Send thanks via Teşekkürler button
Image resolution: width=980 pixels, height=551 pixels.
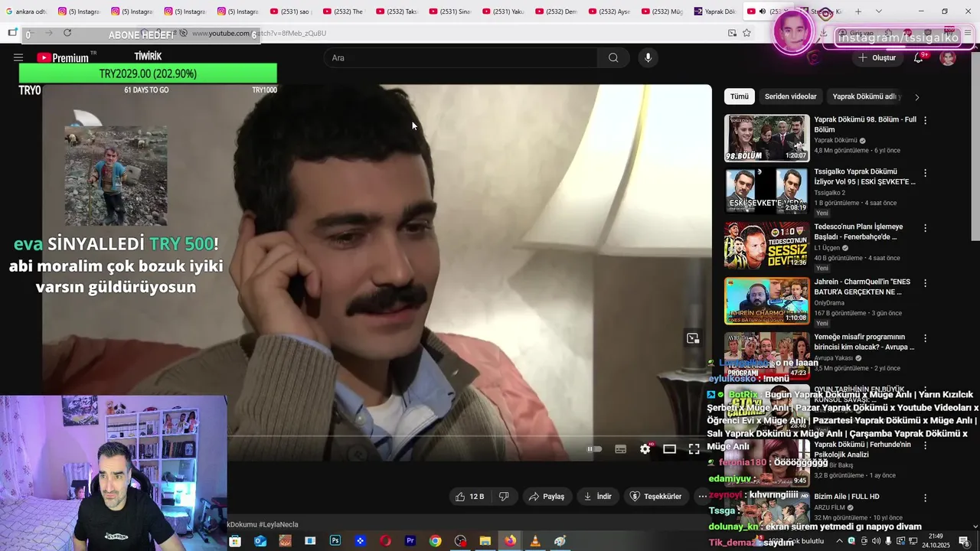point(655,497)
